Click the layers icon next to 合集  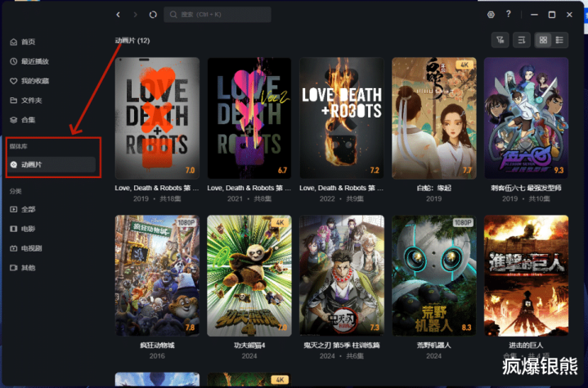[x=14, y=120]
